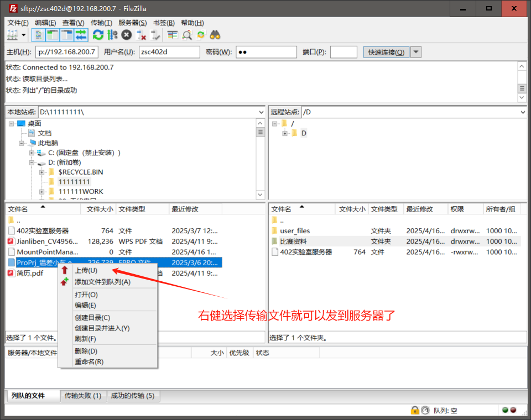Image resolution: width=531 pixels, height=420 pixels.
Task: Switch to 成功的传输 (5) tab
Action: (x=133, y=396)
